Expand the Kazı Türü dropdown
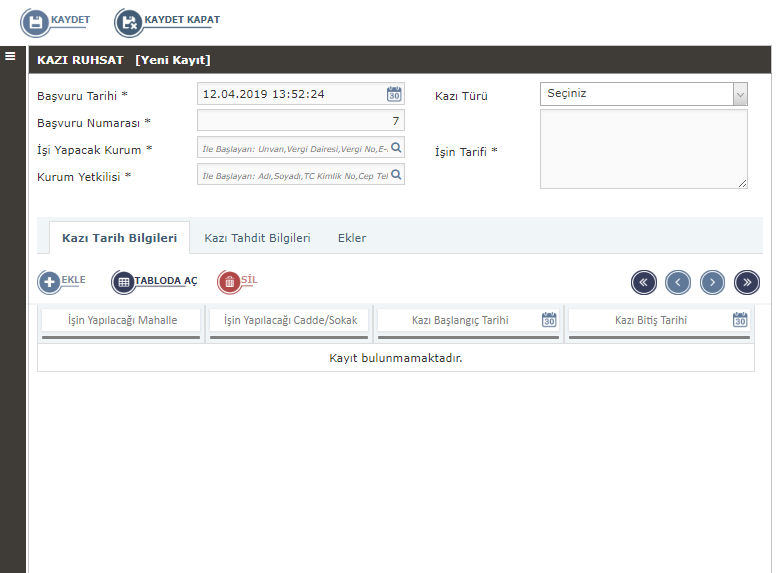The image size is (776, 573). coord(740,94)
